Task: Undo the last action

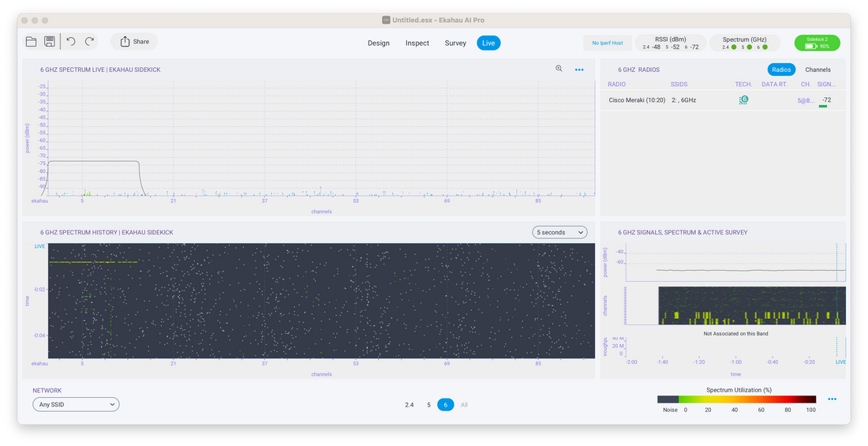Action: pyautogui.click(x=71, y=42)
